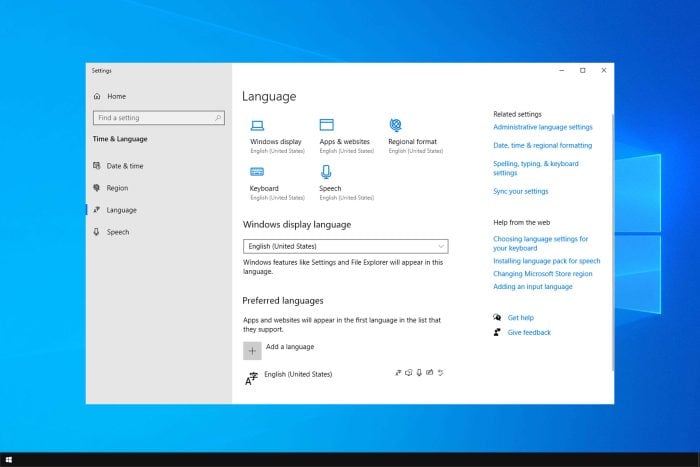Click the Language sidebar icon
700x467 pixels.
coord(96,209)
